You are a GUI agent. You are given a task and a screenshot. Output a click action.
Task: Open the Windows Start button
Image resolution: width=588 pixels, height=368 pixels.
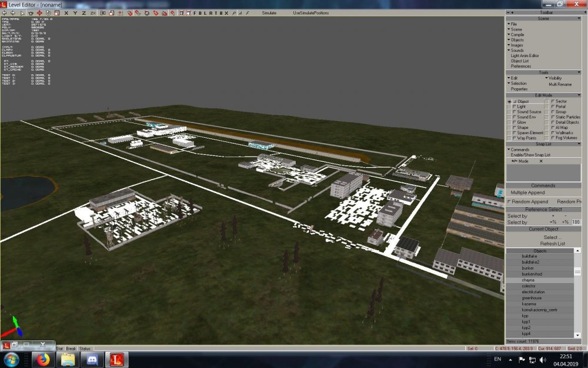[x=11, y=360]
